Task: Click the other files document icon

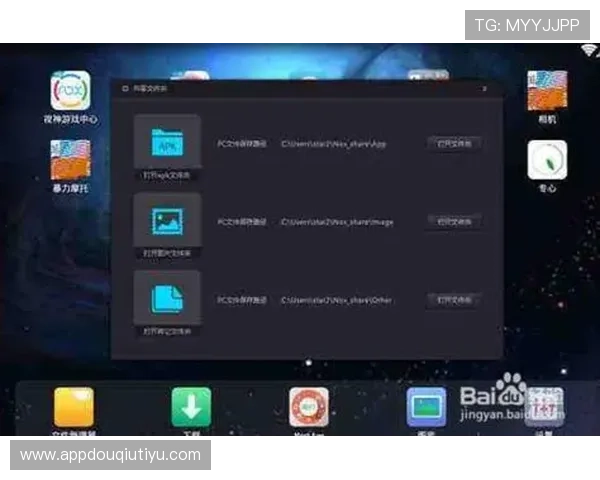Action: [167, 299]
